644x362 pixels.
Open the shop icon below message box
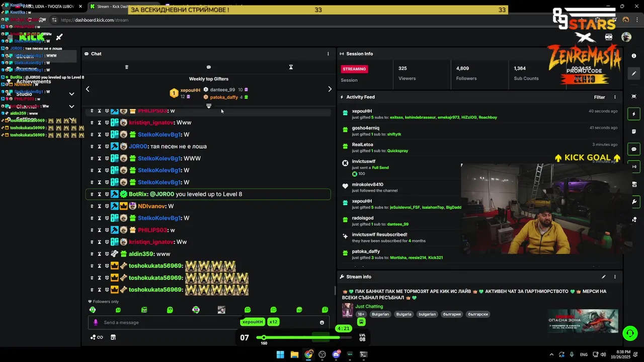coord(113,337)
